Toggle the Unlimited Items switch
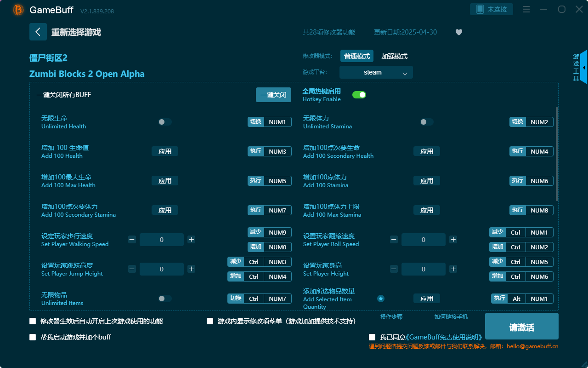588x368 pixels. pos(164,298)
